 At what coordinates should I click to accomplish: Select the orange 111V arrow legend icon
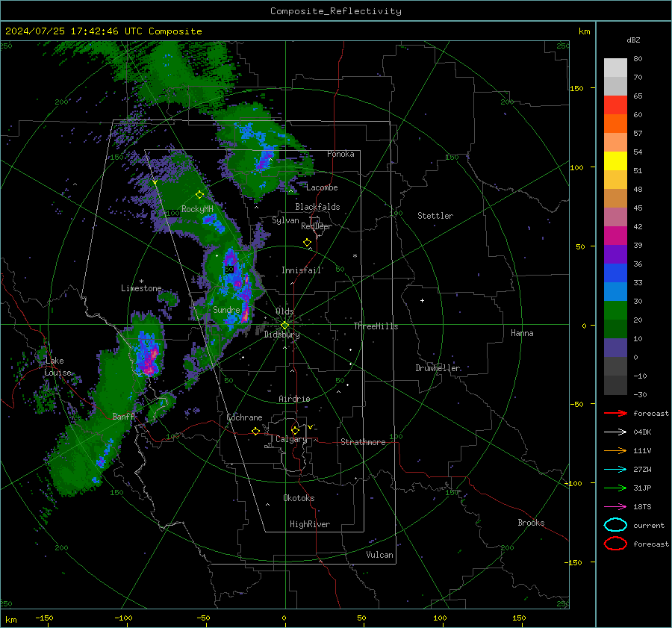615,450
